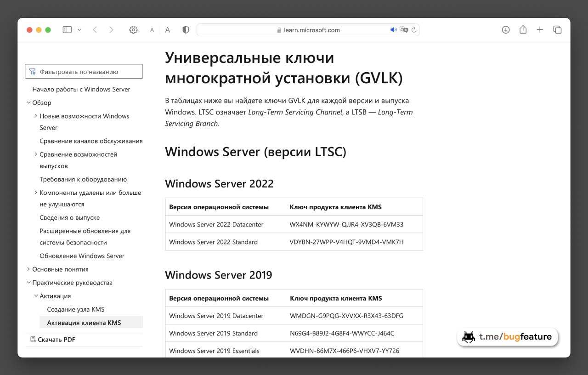Click the 'Windows Server 2019' heading

point(219,275)
